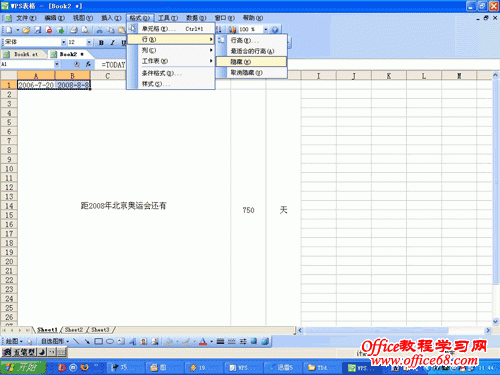Click the magnifier icon beside the name box
500x375 pixels.
tap(77, 64)
